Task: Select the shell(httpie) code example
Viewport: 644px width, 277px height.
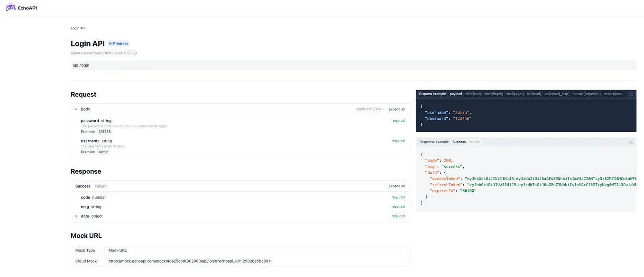Action: tap(493, 94)
